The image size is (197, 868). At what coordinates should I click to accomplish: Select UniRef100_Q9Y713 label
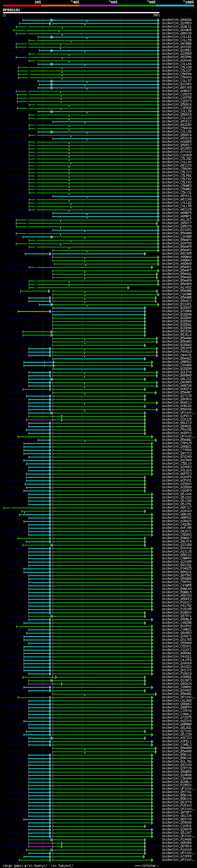177,454
